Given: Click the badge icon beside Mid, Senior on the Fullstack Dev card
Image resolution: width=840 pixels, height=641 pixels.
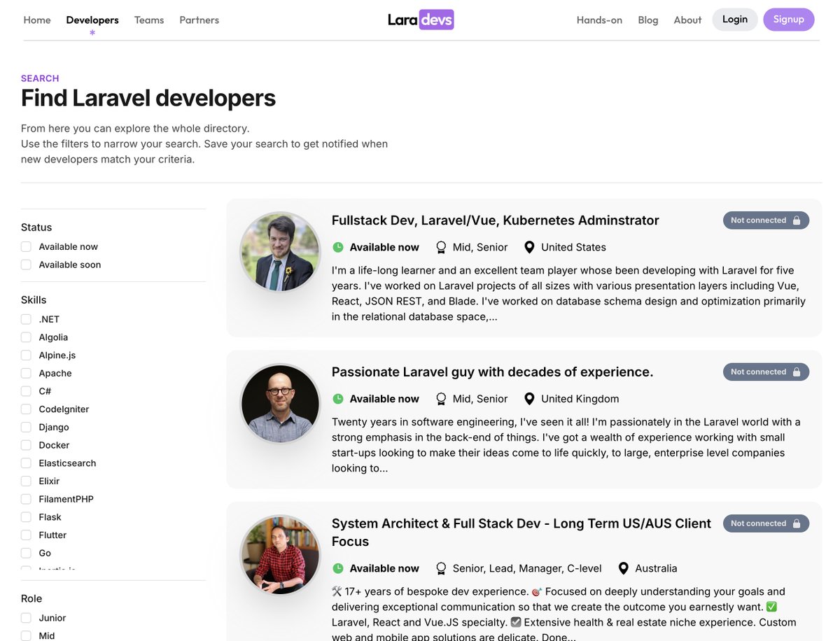Looking at the screenshot, I should pos(441,247).
